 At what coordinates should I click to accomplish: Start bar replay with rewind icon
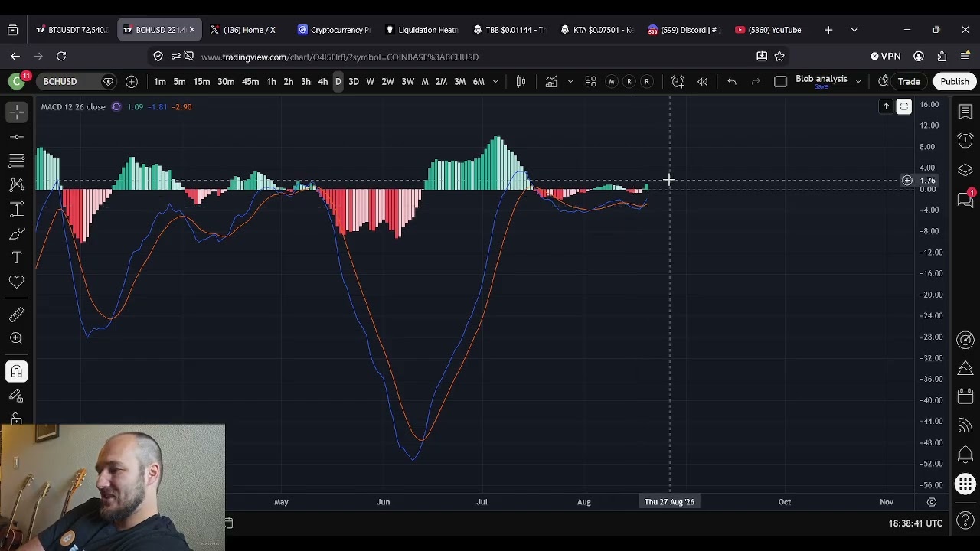[702, 81]
